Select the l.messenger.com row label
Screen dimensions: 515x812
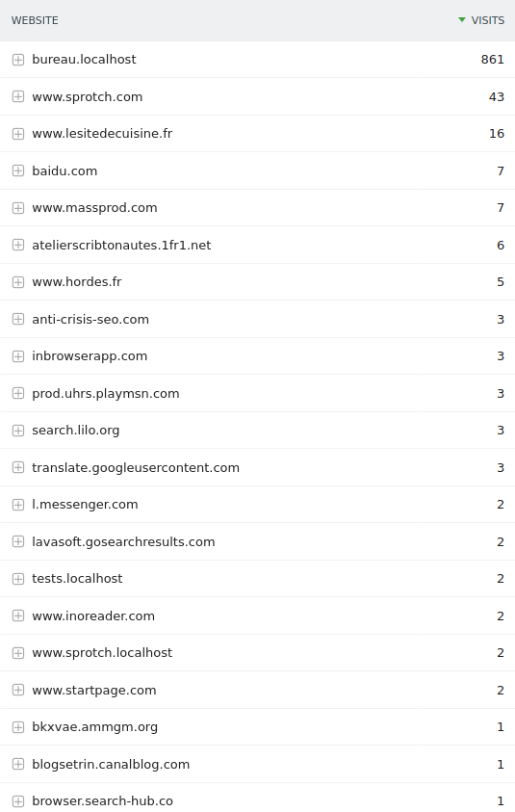(85, 505)
